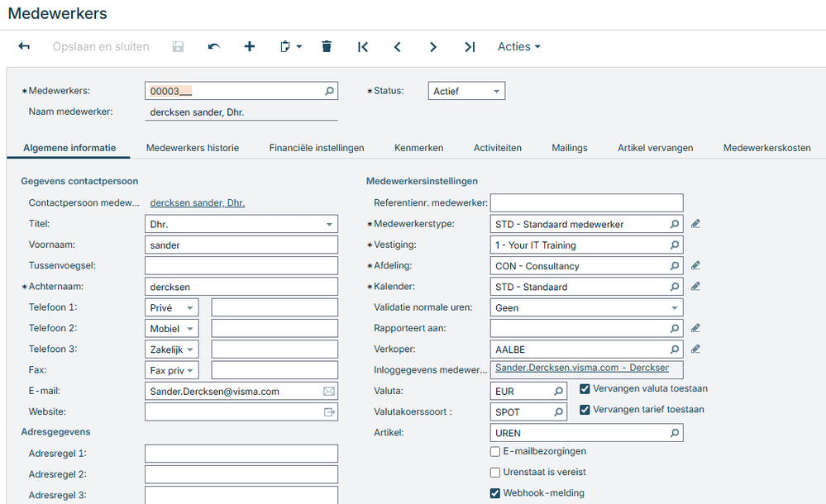The image size is (826, 504).
Task: Delete employee using trash icon
Action: point(327,47)
